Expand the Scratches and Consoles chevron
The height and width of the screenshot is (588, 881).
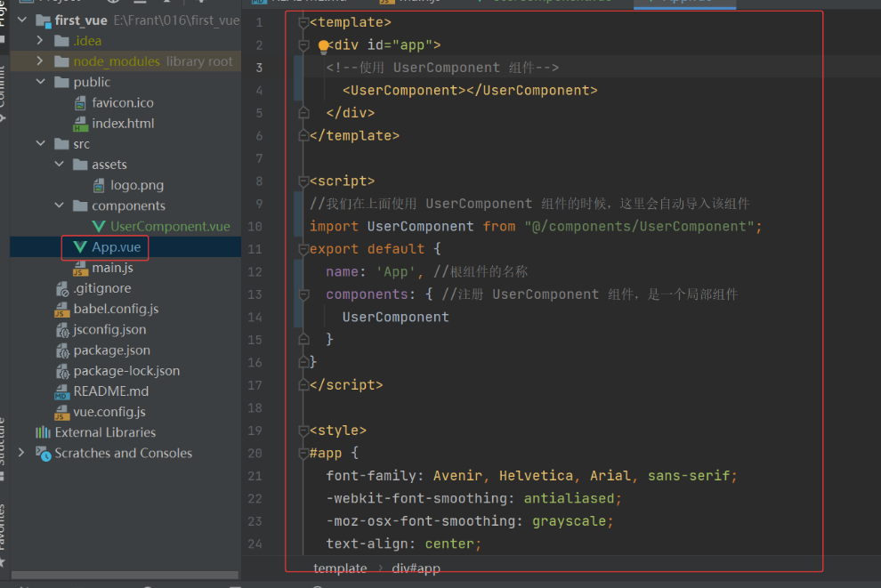pyautogui.click(x=21, y=452)
